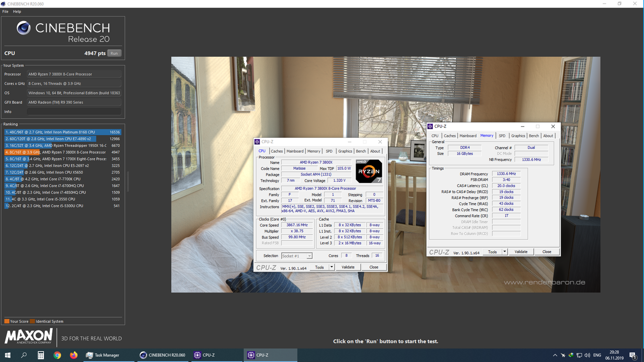Open Windows Search from the taskbar
This screenshot has height=362, width=644.
24,355
